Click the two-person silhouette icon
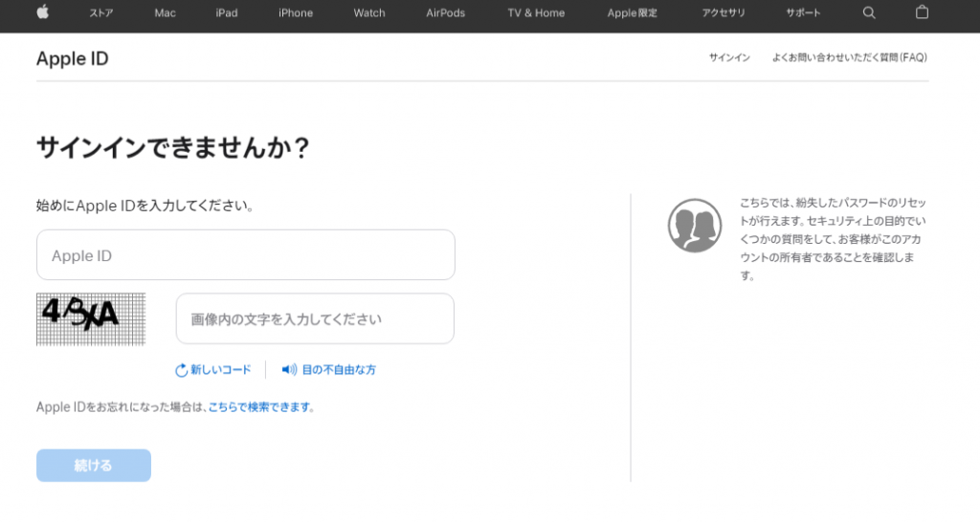Screen dimensions: 980x523 click(x=695, y=226)
